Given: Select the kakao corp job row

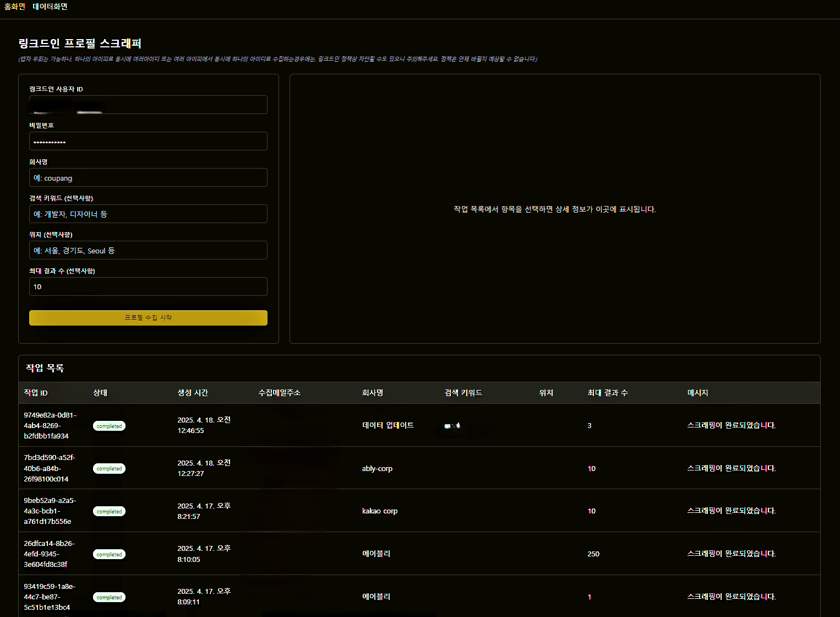Looking at the screenshot, I should 380,511.
